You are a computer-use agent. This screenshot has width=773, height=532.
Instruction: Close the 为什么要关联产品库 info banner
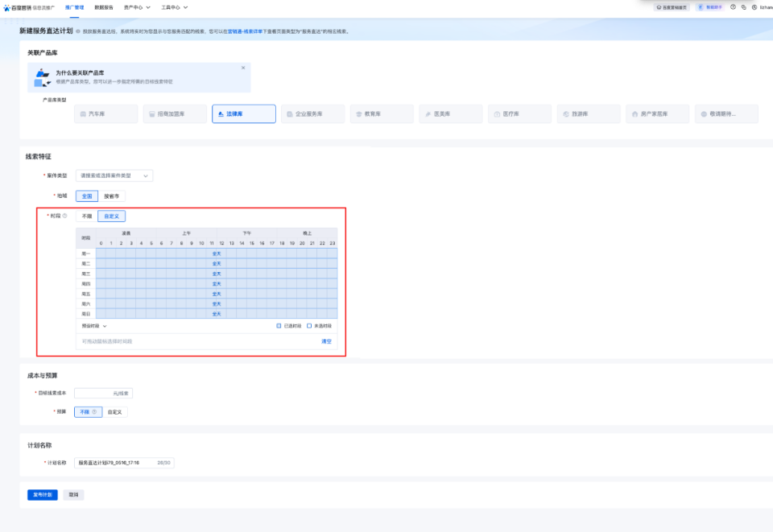point(243,68)
